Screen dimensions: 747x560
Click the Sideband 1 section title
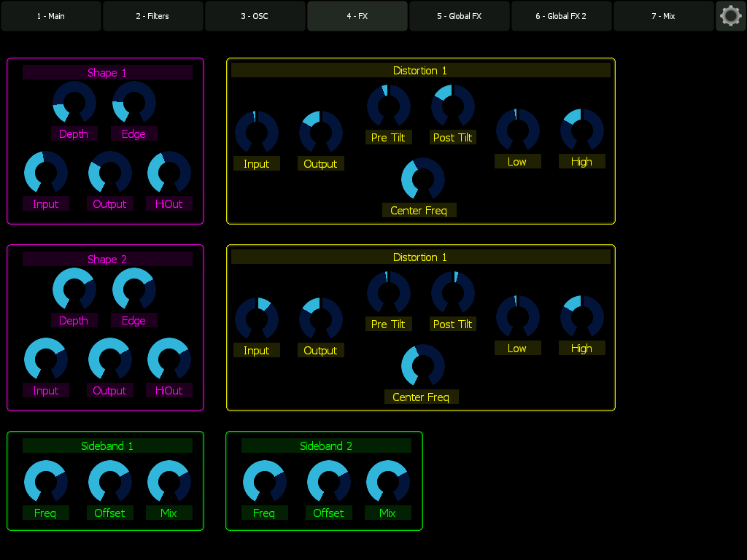coord(108,446)
